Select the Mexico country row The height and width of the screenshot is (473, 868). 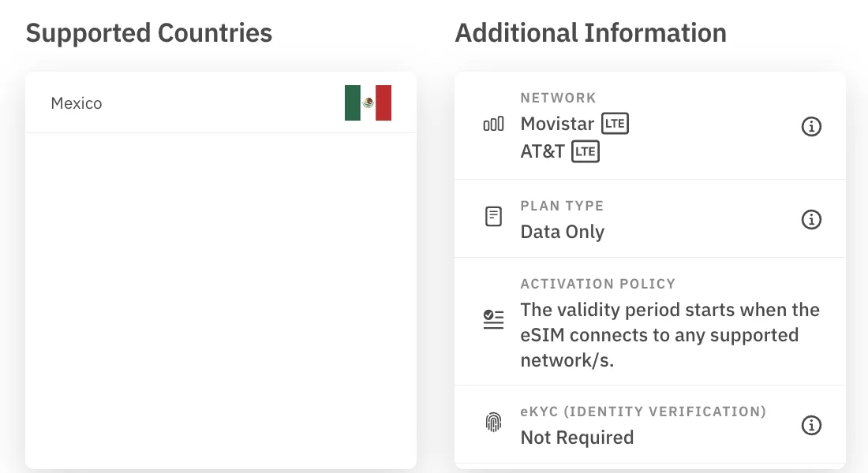pyautogui.click(x=221, y=103)
